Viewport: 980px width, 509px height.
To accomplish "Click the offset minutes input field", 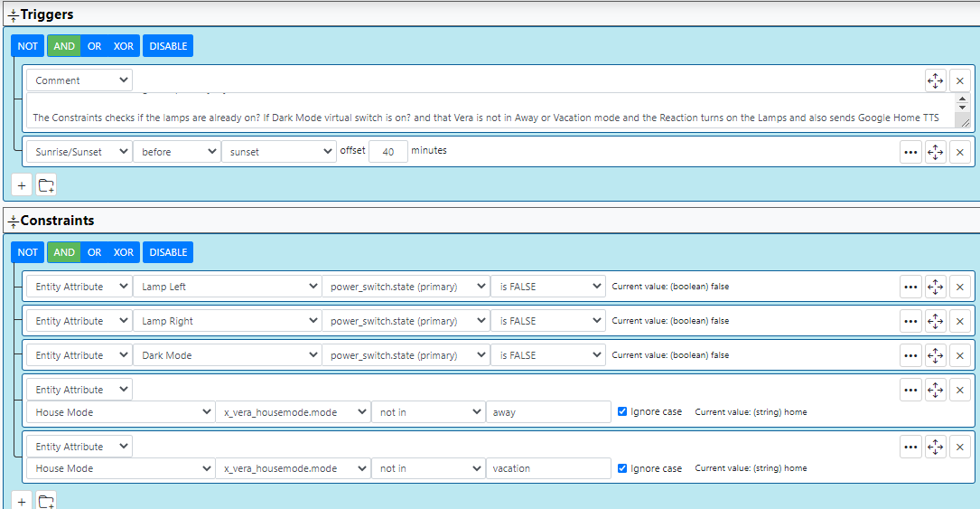I will click(x=387, y=152).
